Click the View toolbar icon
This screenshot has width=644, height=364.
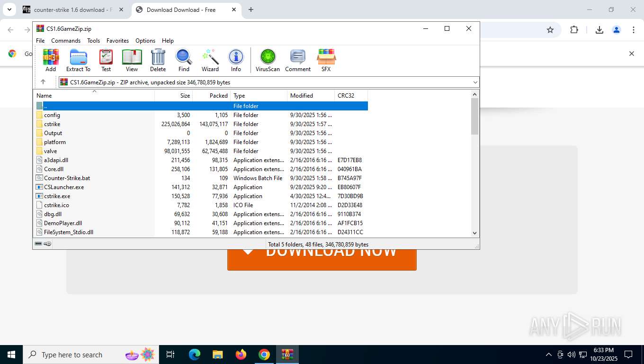click(x=132, y=60)
